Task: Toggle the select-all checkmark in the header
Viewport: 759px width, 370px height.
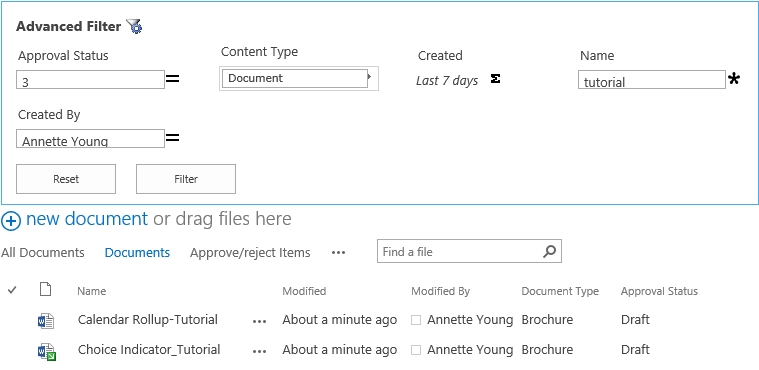Action: [12, 290]
